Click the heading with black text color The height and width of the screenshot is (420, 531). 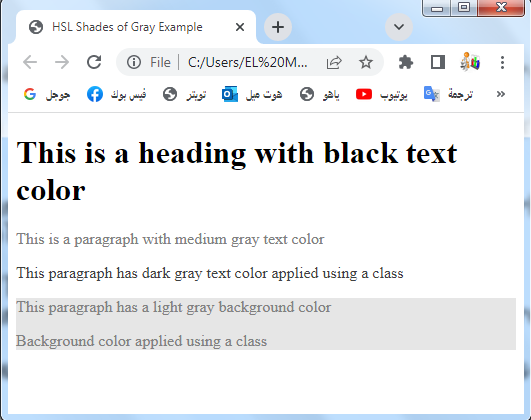pyautogui.click(x=237, y=171)
